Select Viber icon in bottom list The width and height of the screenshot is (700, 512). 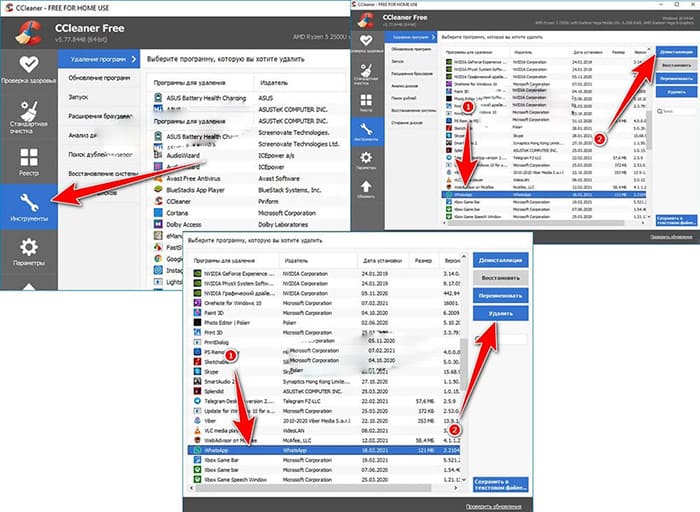point(197,420)
